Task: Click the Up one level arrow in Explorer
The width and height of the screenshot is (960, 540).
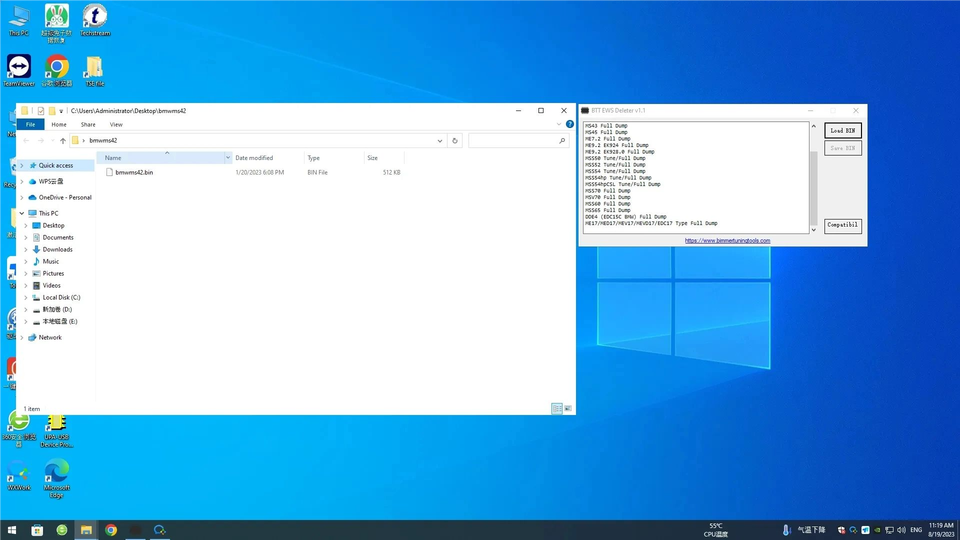Action: 63,141
